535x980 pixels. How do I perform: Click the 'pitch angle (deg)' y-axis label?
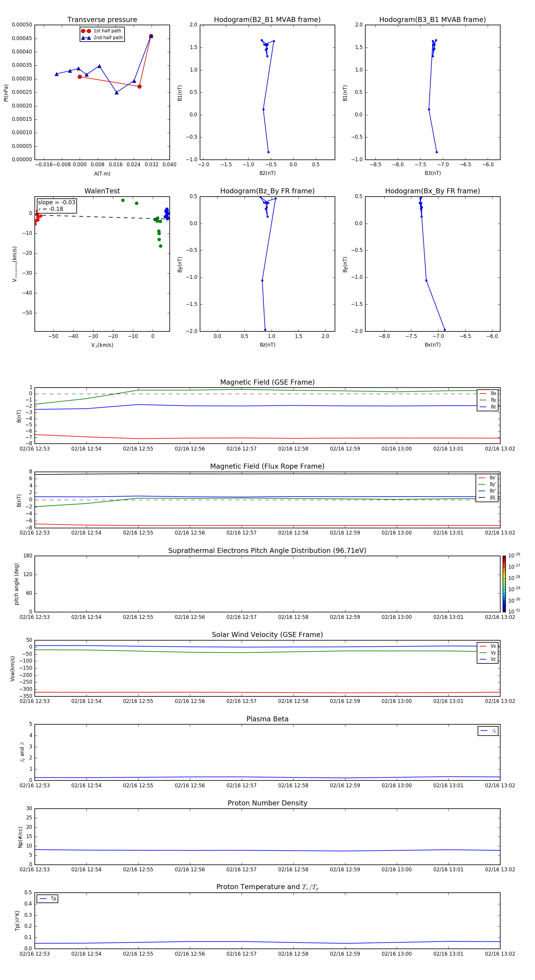tap(16, 584)
